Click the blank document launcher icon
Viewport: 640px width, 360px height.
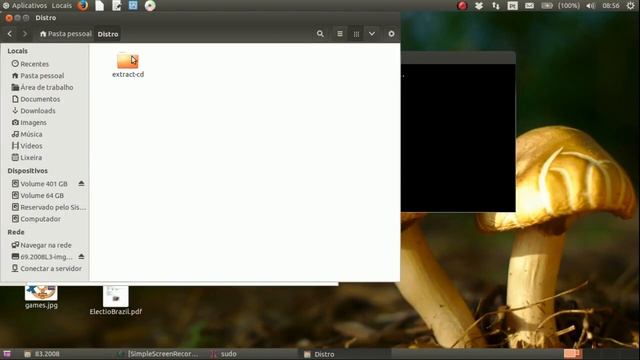[100, 5]
